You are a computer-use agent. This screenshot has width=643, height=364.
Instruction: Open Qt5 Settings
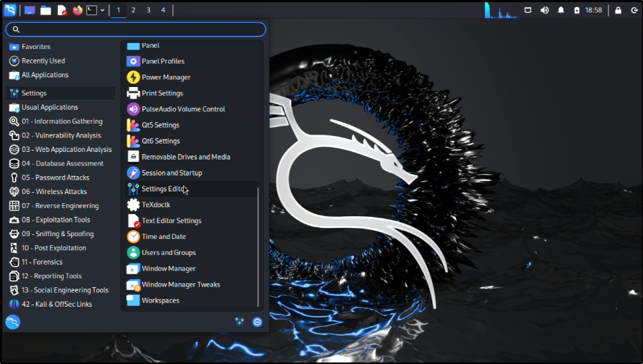tap(192, 125)
